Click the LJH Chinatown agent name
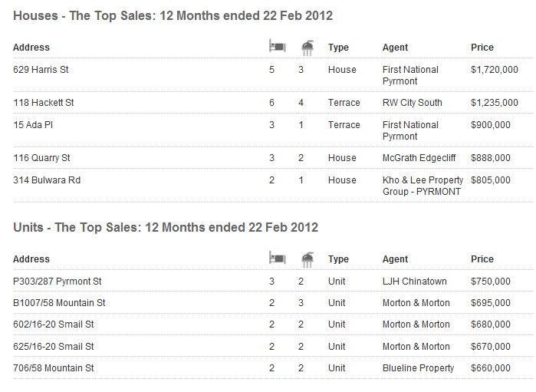The height and width of the screenshot is (392, 536). 414,282
